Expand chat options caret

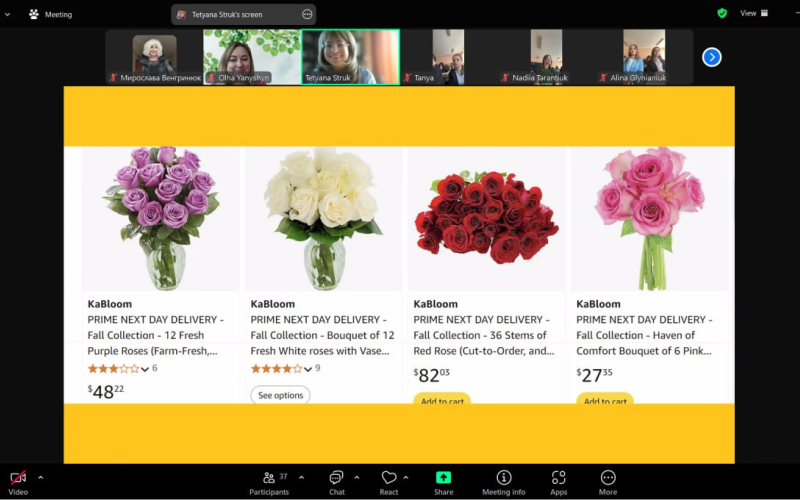point(357,478)
